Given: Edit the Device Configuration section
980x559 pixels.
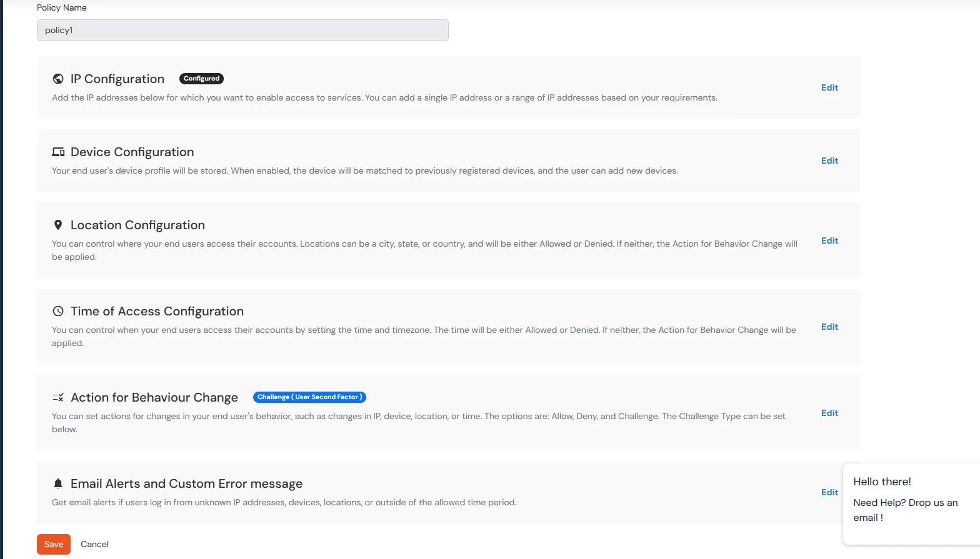Looking at the screenshot, I should 829,161.
